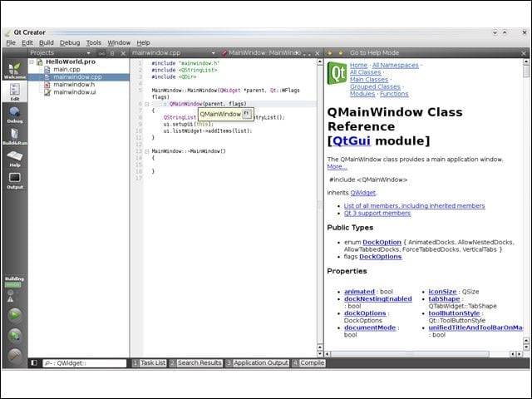Click the More... link
The height and width of the screenshot is (399, 532).
point(337,166)
